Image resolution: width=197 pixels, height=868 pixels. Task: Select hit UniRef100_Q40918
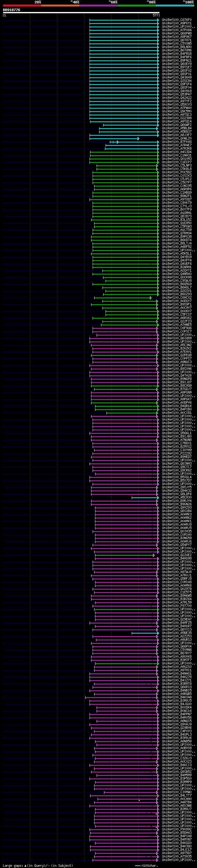[176, 91]
